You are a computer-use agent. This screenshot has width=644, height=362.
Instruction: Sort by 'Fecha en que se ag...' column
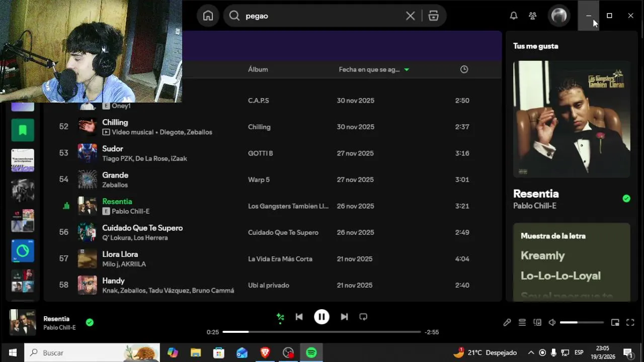point(369,69)
